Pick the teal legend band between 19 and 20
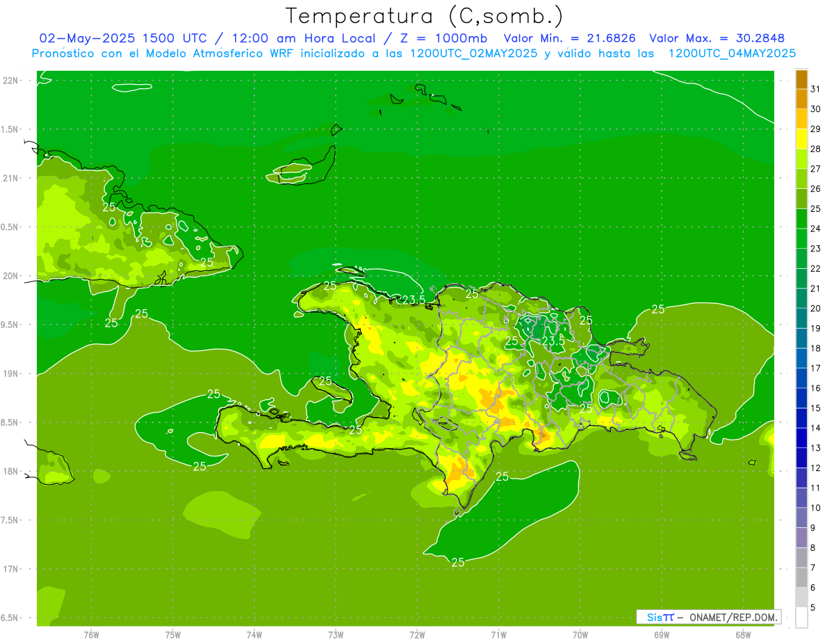834x644 pixels. click(x=802, y=318)
